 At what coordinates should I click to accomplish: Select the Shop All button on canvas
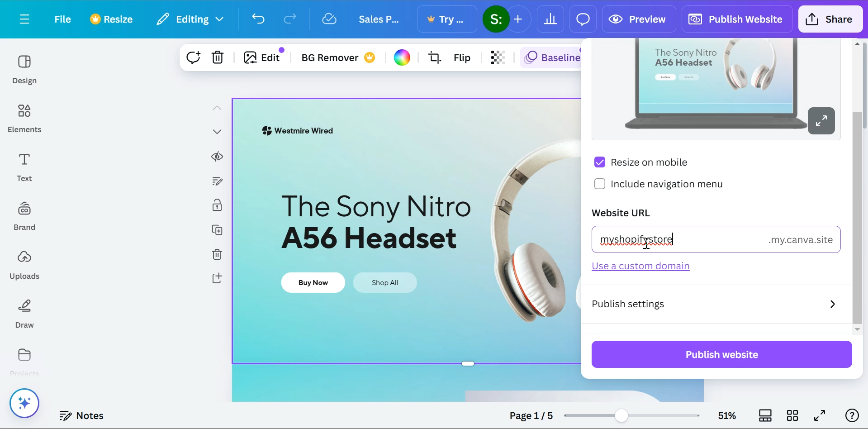tap(385, 282)
